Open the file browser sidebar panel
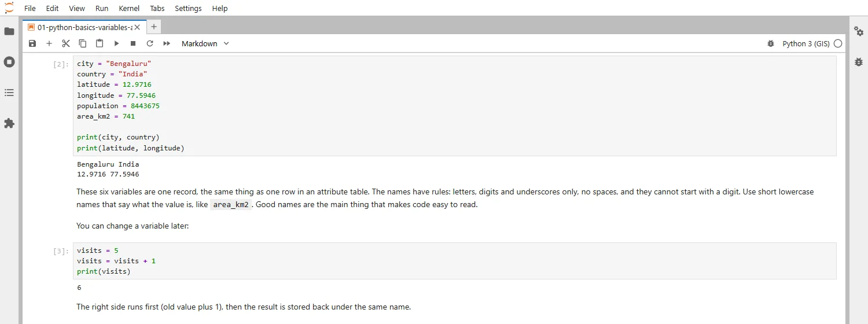 [x=9, y=31]
